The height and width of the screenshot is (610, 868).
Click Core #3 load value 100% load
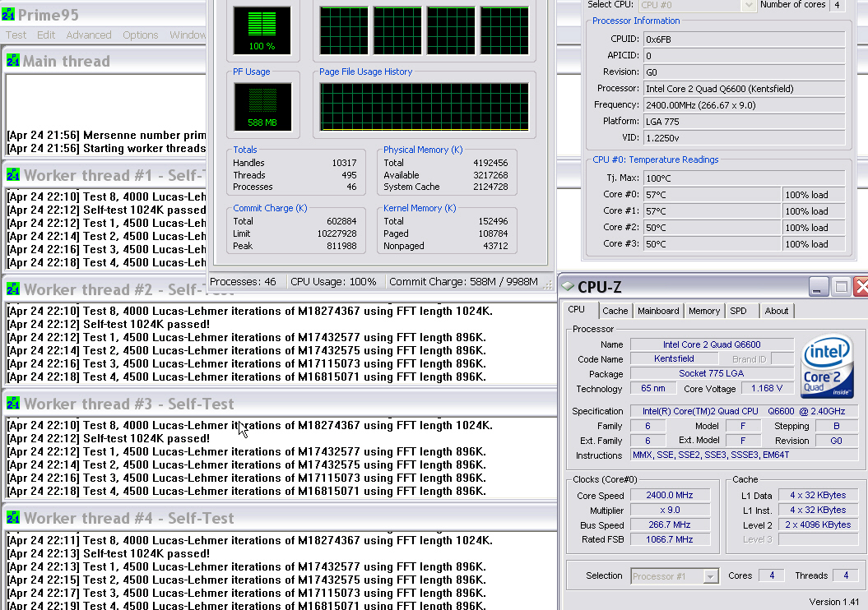pyautogui.click(x=814, y=244)
